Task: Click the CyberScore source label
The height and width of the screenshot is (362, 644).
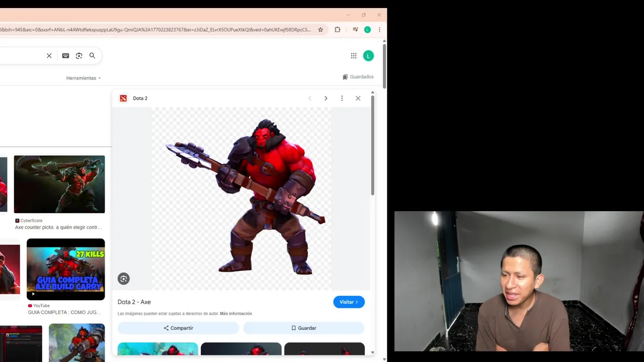Action: point(29,221)
